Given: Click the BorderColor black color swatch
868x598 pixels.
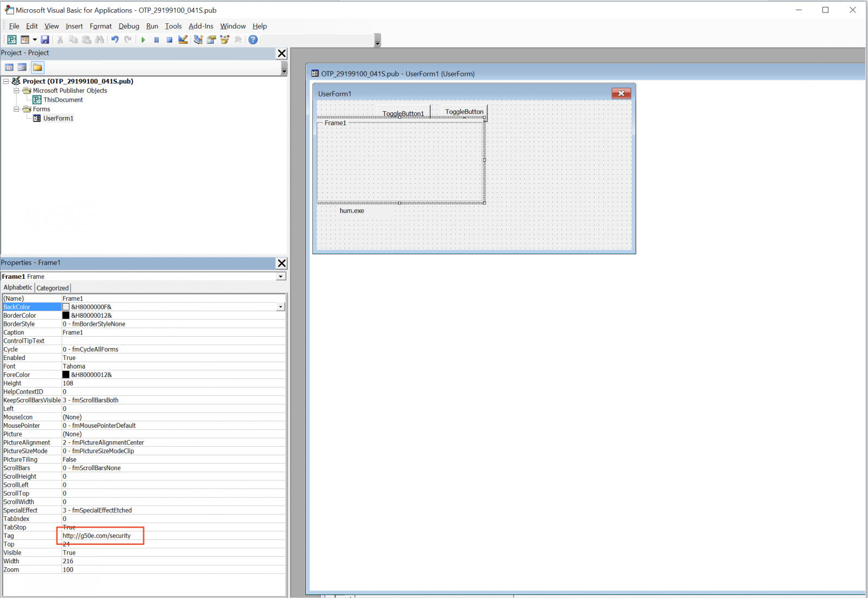Looking at the screenshot, I should [66, 316].
